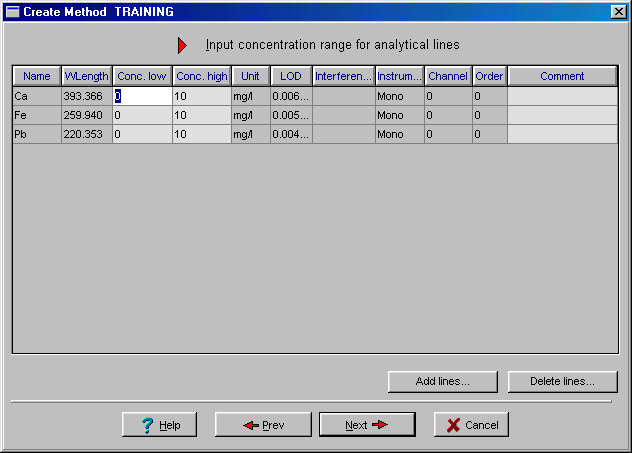
Task: Click the Conc. high column header
Action: tap(202, 76)
